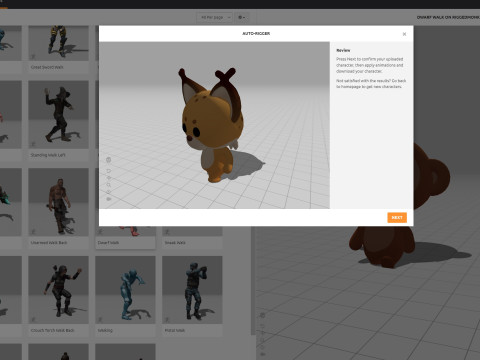Open the gear settings dropdown in the list toolbar

click(242, 17)
